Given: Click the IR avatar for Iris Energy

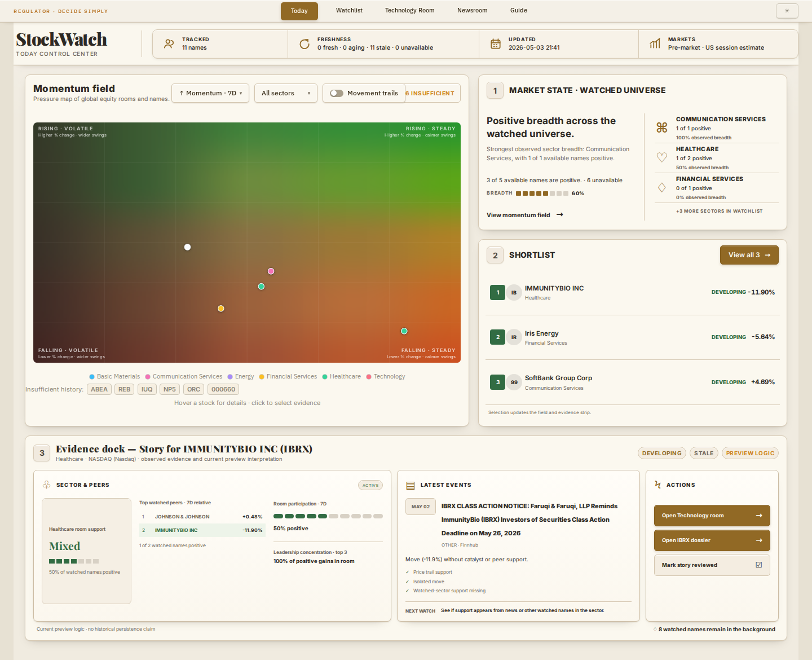Looking at the screenshot, I should coord(514,337).
